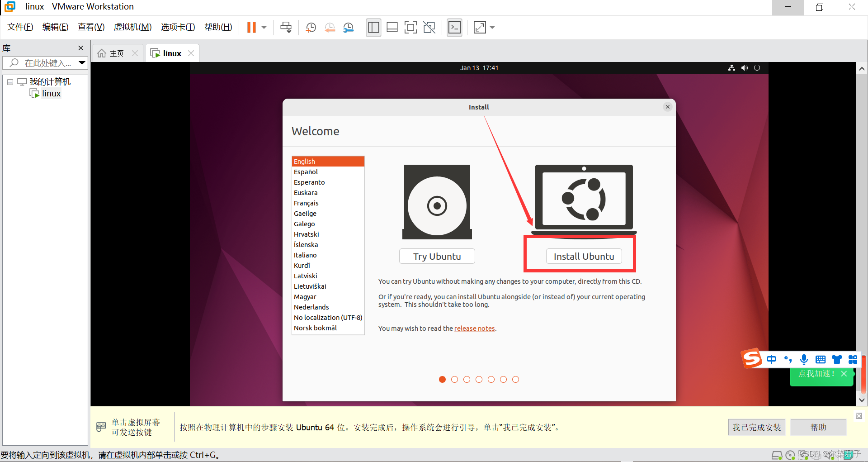Select Italiano language
The height and width of the screenshot is (462, 868).
[x=328, y=255]
